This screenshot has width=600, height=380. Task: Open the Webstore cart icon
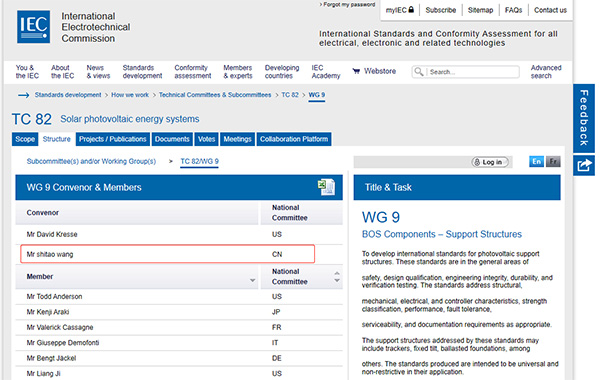click(x=356, y=71)
